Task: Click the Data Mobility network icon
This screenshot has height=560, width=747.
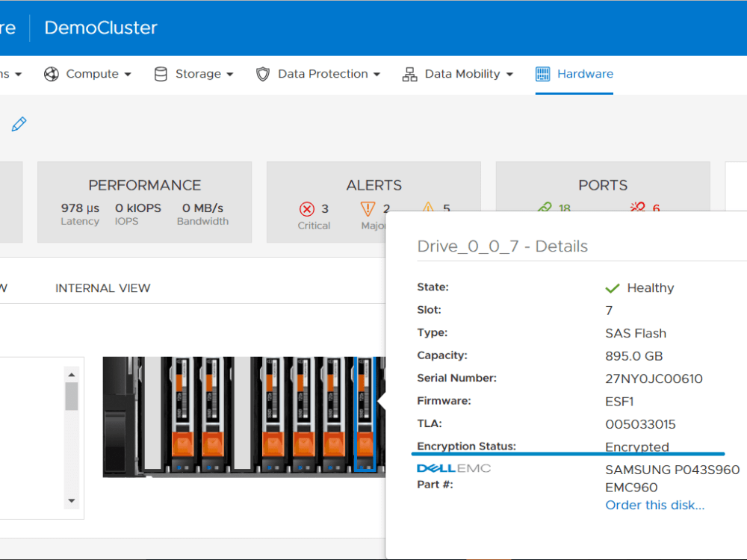Action: point(409,74)
